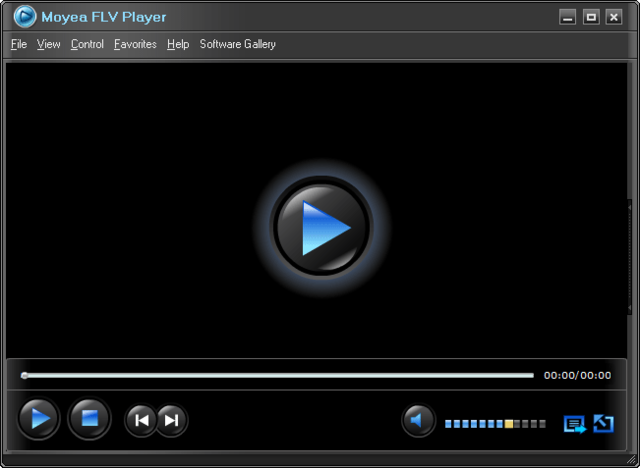Open the View menu
Image resolution: width=640 pixels, height=468 pixels.
click(49, 44)
